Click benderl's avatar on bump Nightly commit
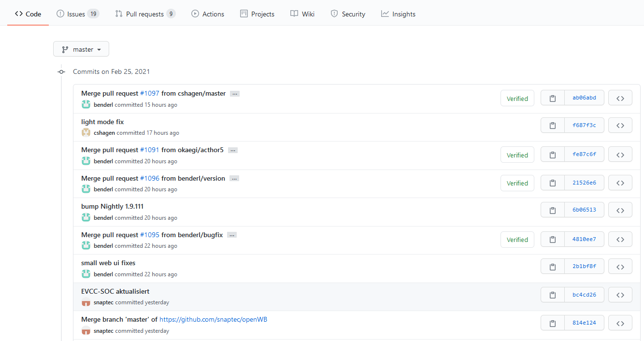The height and width of the screenshot is (341, 644). click(x=86, y=218)
